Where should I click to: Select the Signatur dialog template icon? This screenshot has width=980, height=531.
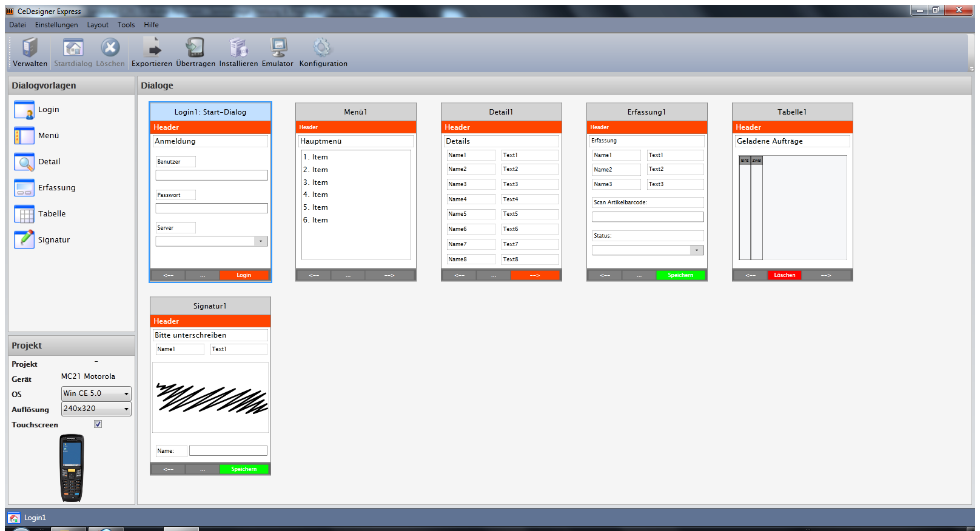tap(24, 239)
